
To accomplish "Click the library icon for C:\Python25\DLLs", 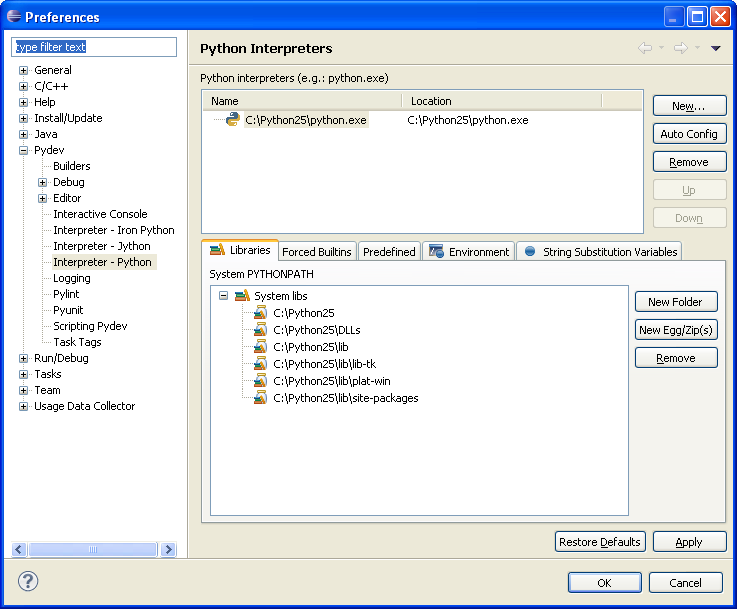I will tap(260, 329).
